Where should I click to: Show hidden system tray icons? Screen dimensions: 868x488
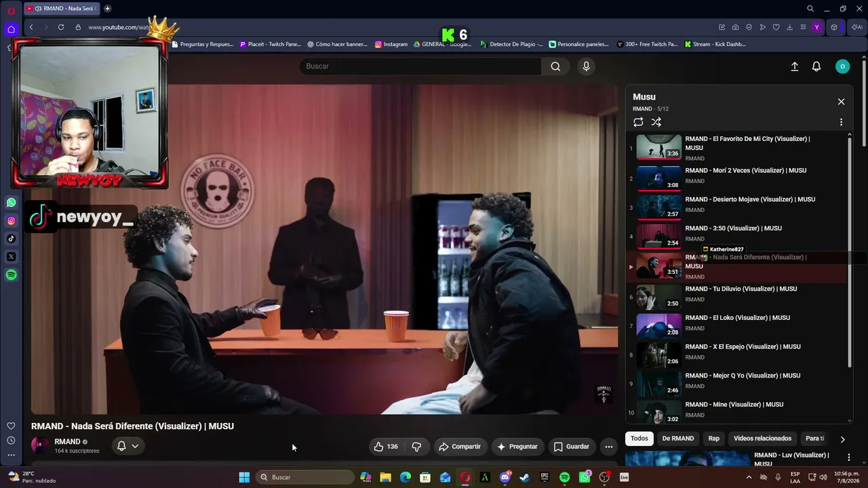click(749, 477)
